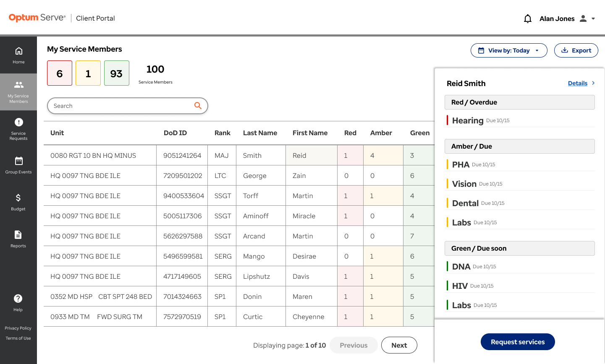This screenshot has width=605, height=364.
Task: Click the Export button
Action: 576,50
